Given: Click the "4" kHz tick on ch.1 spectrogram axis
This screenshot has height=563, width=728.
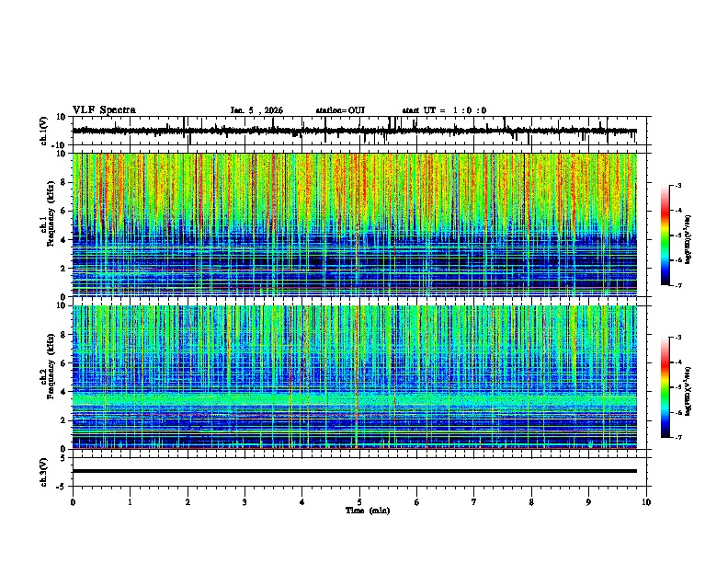Looking at the screenshot, I should pos(63,240).
